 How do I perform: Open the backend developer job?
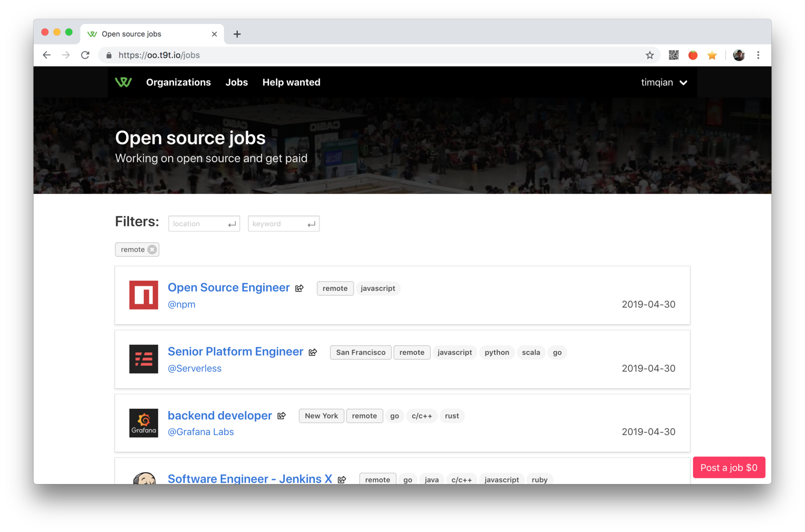(x=220, y=416)
